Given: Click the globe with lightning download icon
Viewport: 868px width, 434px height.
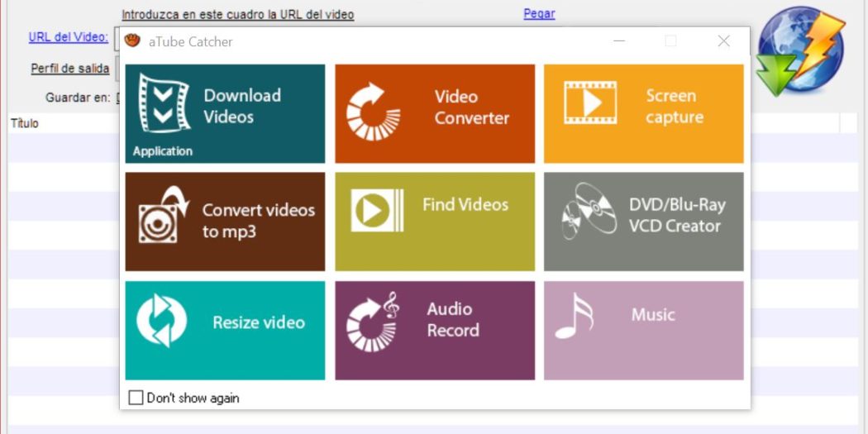Looking at the screenshot, I should (800, 51).
